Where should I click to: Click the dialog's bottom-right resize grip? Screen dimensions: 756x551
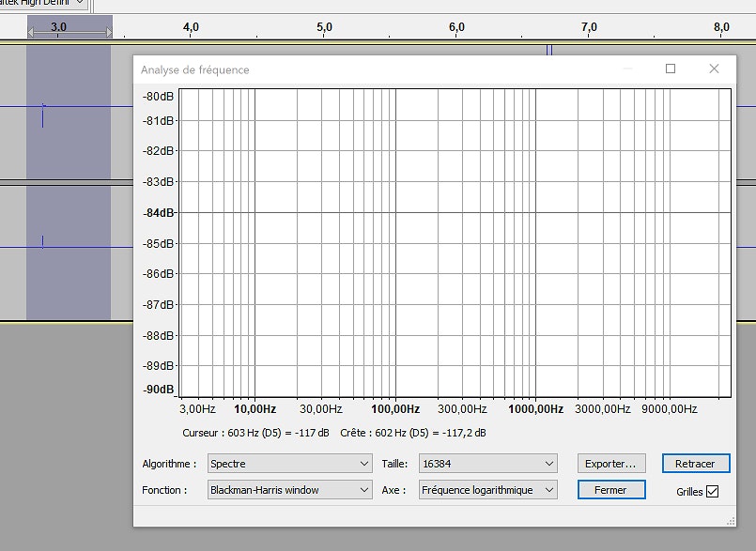[x=730, y=520]
